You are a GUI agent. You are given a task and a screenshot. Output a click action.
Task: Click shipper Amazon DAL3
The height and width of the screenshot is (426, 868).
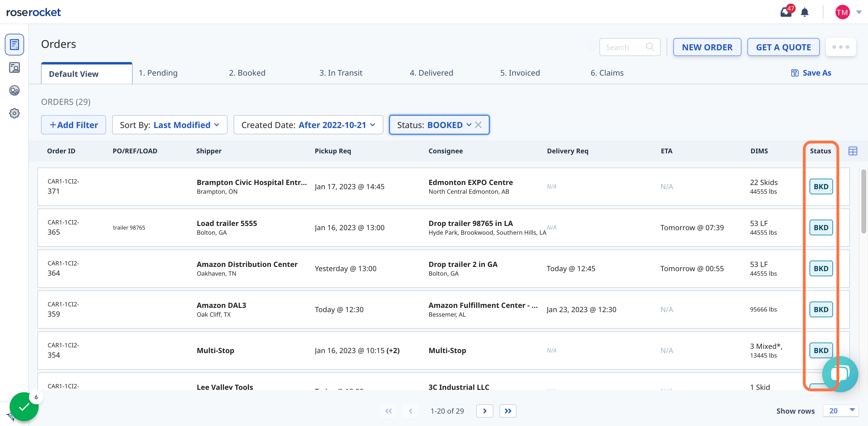[222, 305]
